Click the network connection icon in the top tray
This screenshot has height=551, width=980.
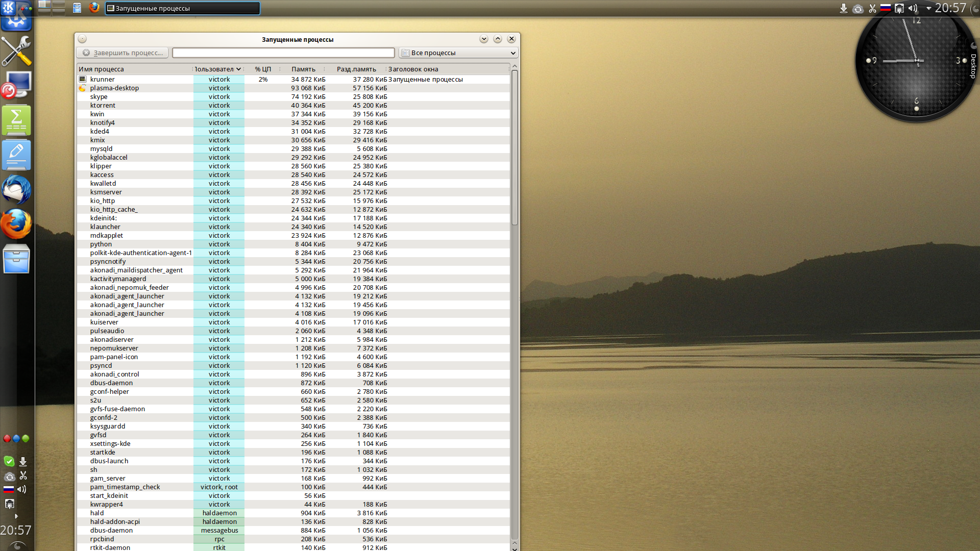899,8
